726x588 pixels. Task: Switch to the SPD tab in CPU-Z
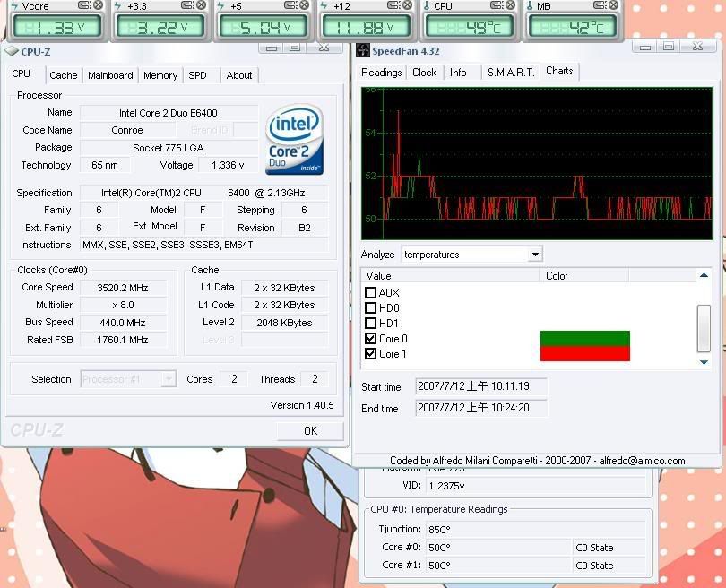pyautogui.click(x=197, y=75)
